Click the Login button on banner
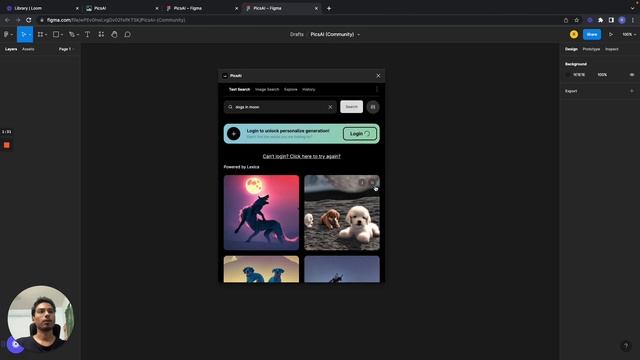 360,133
